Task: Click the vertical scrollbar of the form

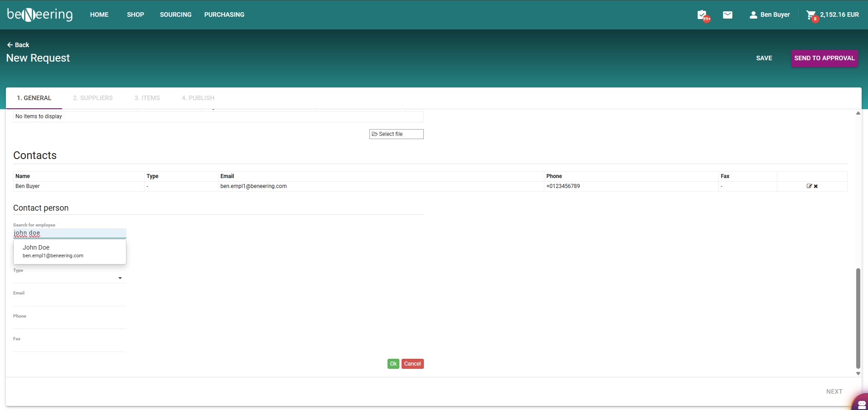Action: tap(858, 317)
